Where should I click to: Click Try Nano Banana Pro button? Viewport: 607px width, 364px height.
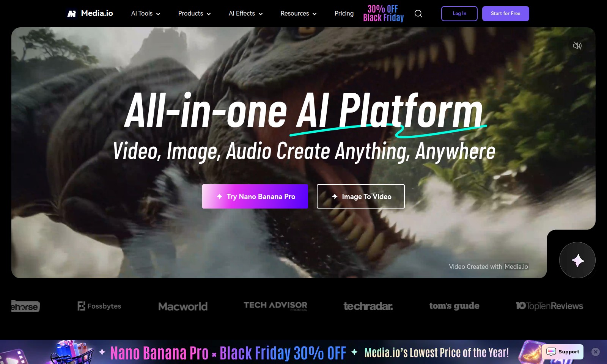[255, 196]
